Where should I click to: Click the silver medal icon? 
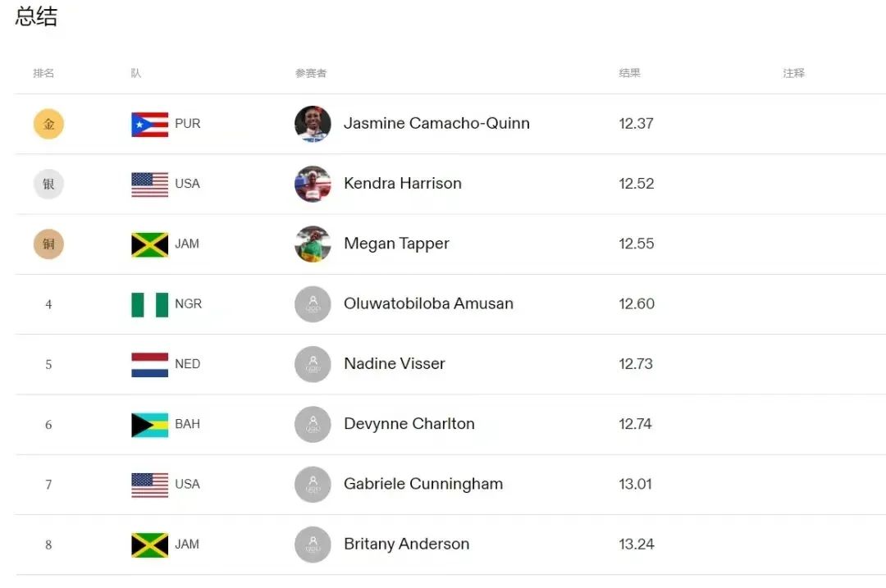(48, 184)
